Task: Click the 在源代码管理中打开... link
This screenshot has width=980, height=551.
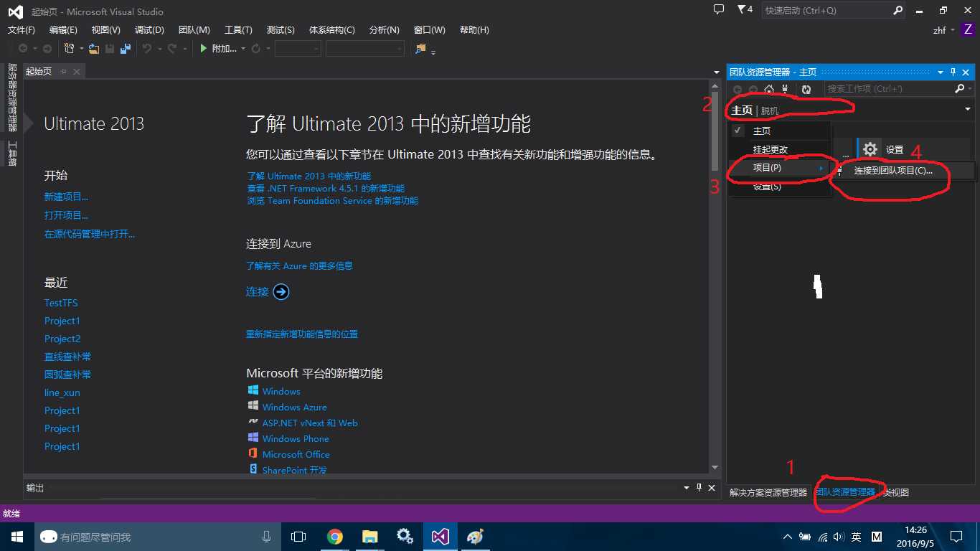Action: [89, 234]
